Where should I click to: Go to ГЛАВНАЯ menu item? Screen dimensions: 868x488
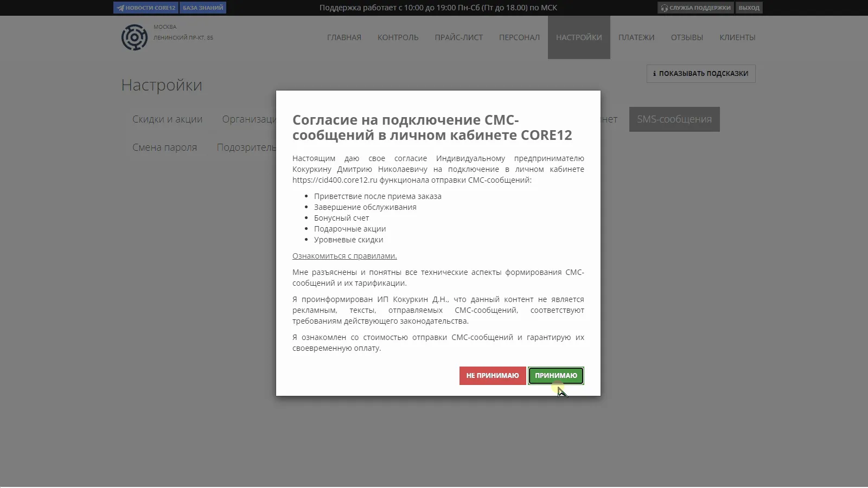[344, 37]
